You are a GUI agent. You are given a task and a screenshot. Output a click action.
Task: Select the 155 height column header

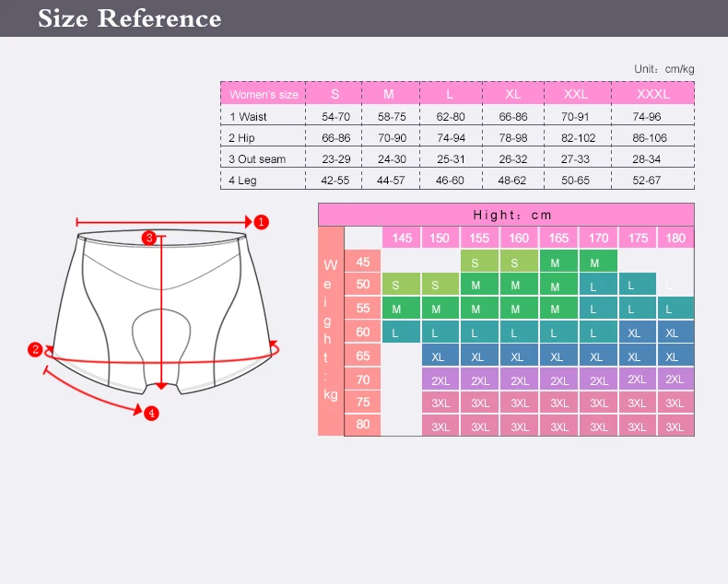479,239
